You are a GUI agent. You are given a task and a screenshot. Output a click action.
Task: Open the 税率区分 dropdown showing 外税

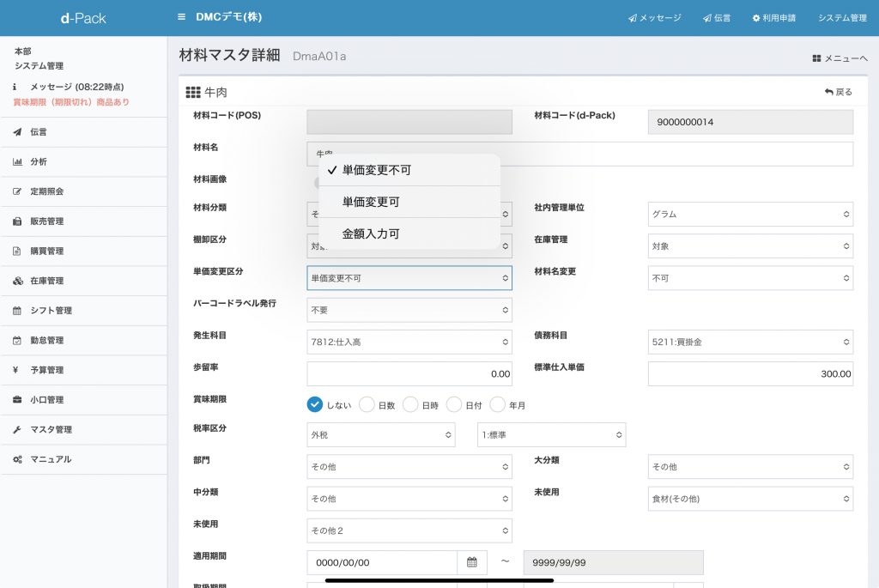click(x=380, y=435)
